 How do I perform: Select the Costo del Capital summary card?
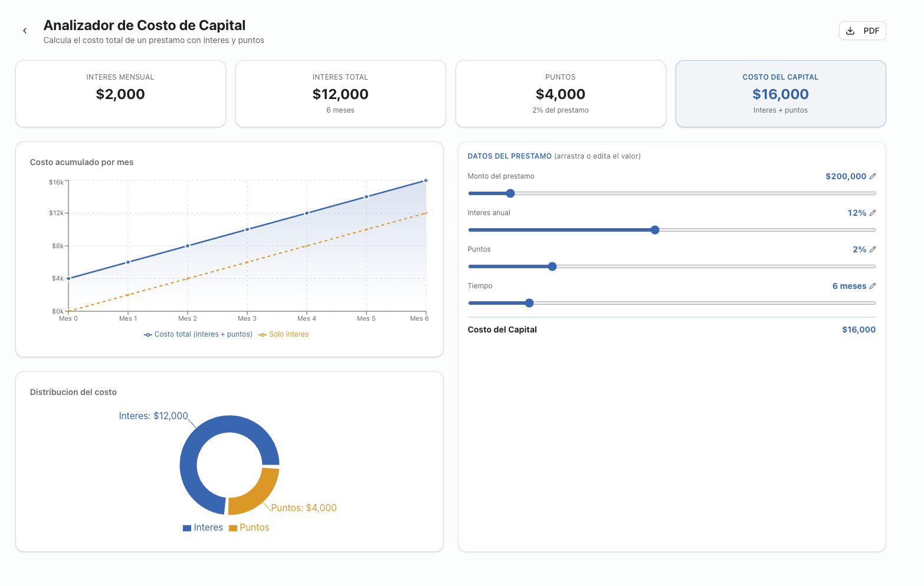pyautogui.click(x=780, y=94)
